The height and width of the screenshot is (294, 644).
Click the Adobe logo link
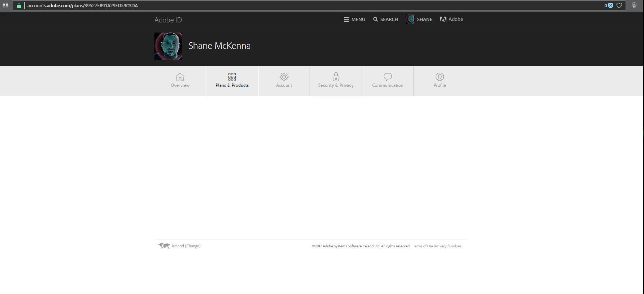pyautogui.click(x=451, y=19)
